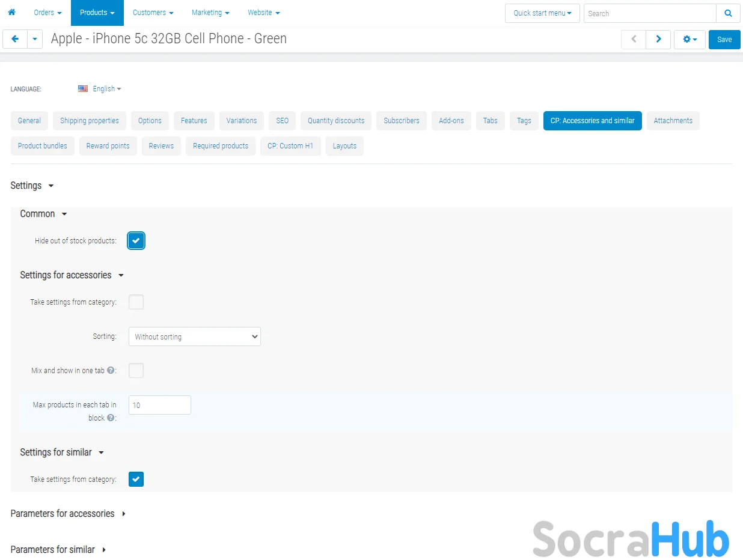Open the Products menu
Image resolution: width=743 pixels, height=560 pixels.
[x=97, y=13]
